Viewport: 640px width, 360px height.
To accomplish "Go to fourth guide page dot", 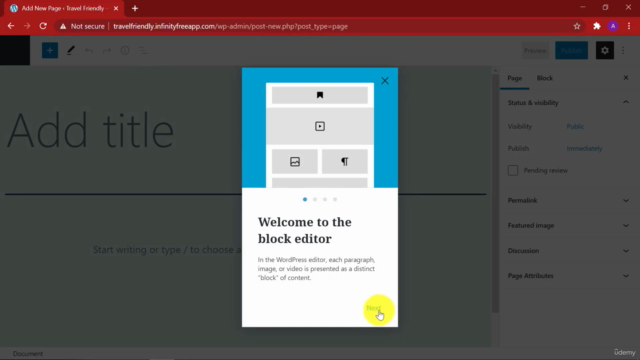I will 335,200.
